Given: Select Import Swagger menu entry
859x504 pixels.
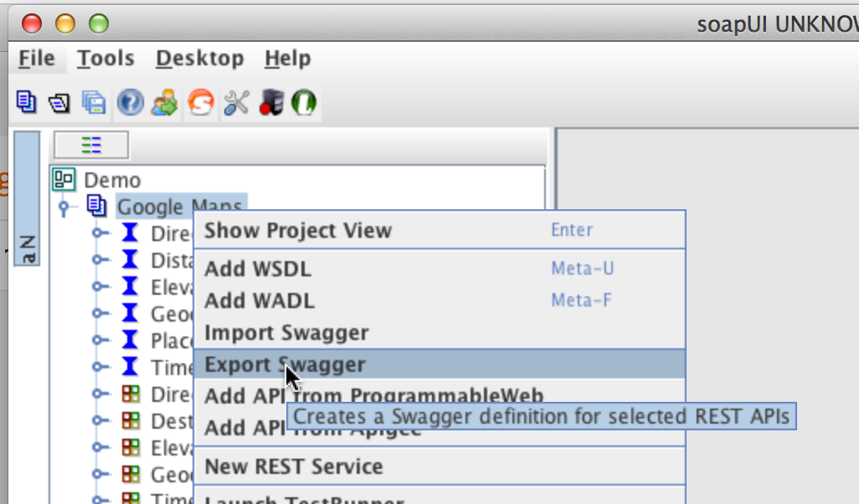Looking at the screenshot, I should [440, 332].
